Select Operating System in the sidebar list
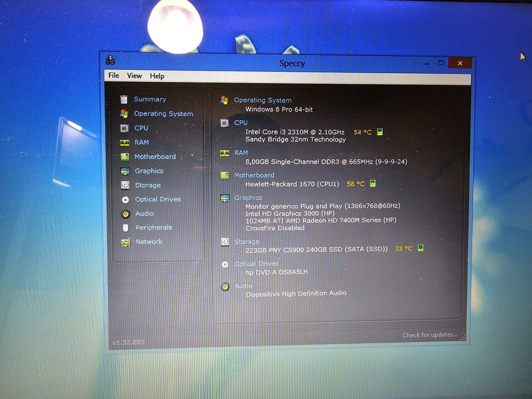The image size is (532, 399). (163, 114)
